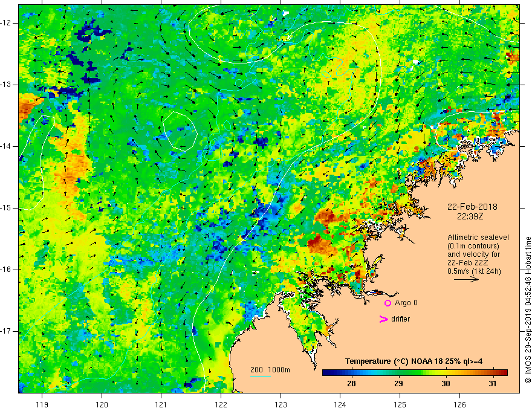Image resolution: width=532 pixels, height=411 pixels.
Task: Click '0.5m/s (1kt 24h)' scale text
Action: (x=474, y=271)
